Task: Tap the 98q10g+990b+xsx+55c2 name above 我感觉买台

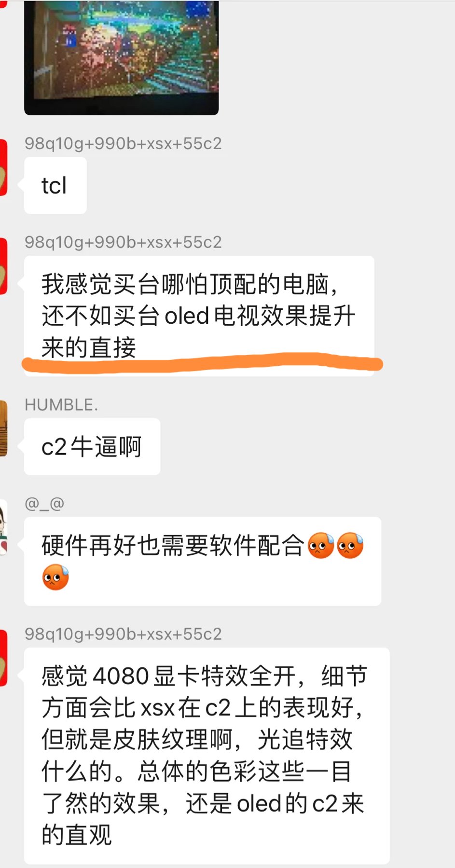Action: 123,242
